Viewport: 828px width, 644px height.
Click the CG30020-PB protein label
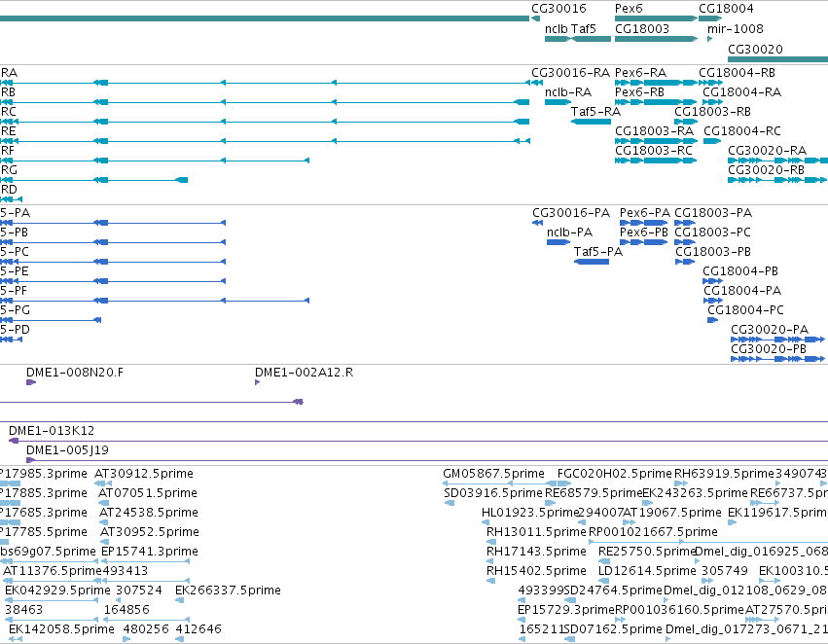(x=769, y=349)
